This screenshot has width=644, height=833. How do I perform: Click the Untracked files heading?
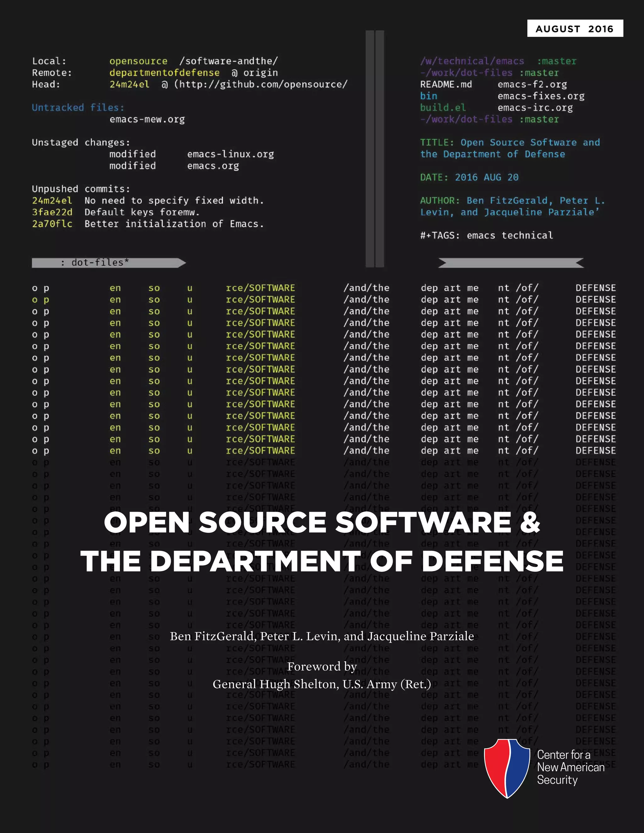(78, 108)
